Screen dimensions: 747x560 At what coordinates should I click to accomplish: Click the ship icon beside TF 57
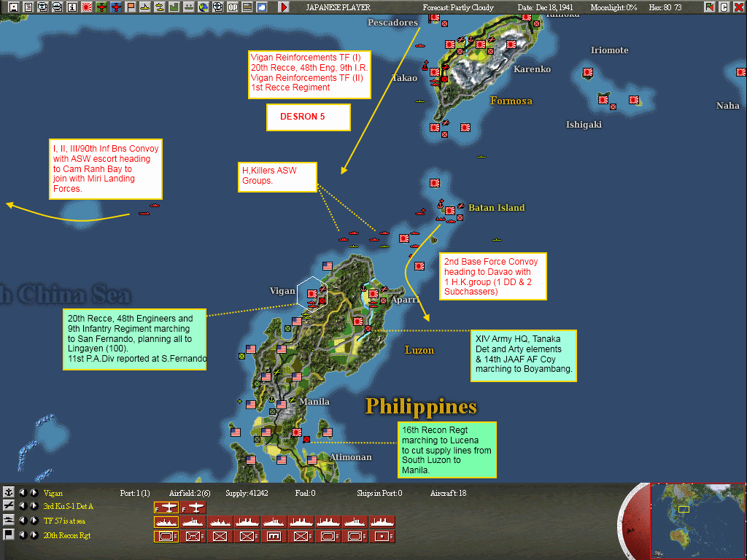tap(9, 521)
